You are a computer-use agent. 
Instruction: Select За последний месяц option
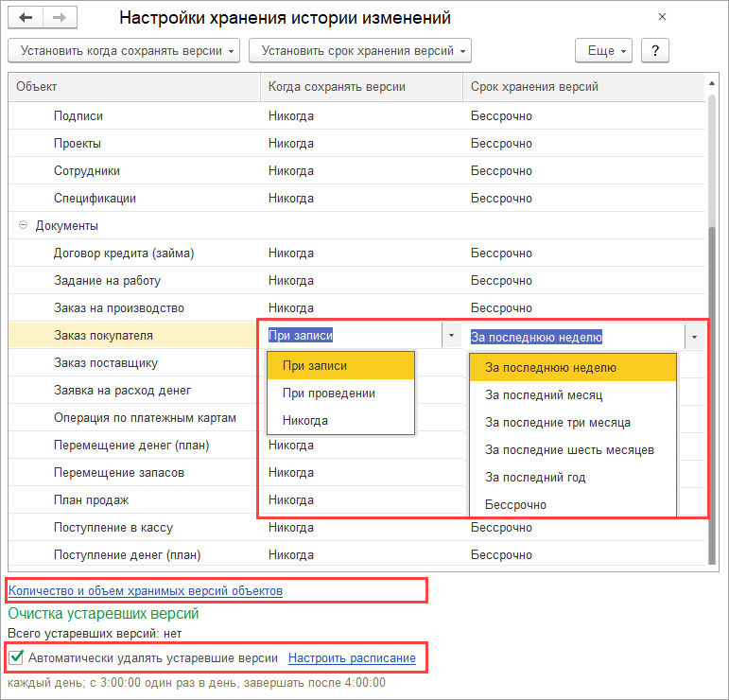(x=544, y=394)
